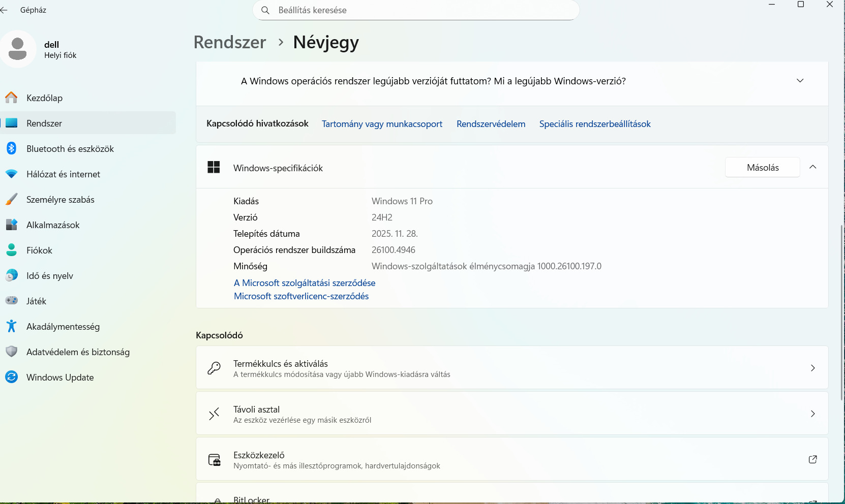This screenshot has width=845, height=504.
Task: Open Kezdőlap in the sidebar
Action: click(88, 98)
